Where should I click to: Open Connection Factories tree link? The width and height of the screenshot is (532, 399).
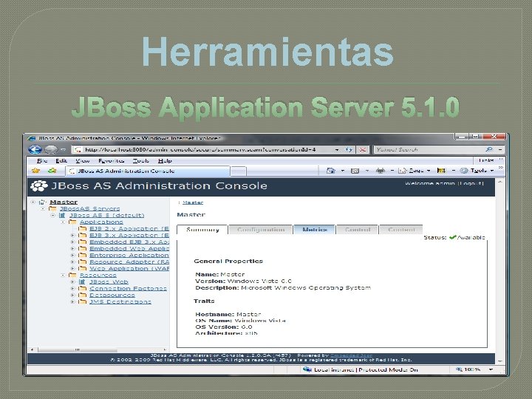(128, 288)
